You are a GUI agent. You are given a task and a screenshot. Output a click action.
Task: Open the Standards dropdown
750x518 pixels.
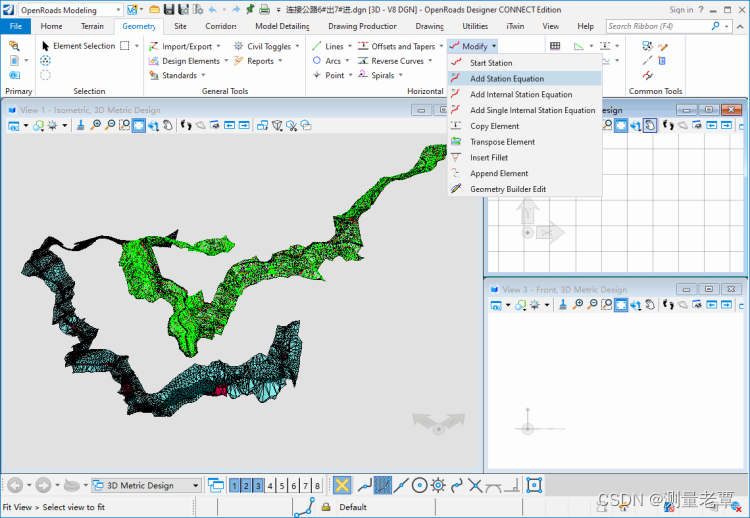pyautogui.click(x=177, y=75)
